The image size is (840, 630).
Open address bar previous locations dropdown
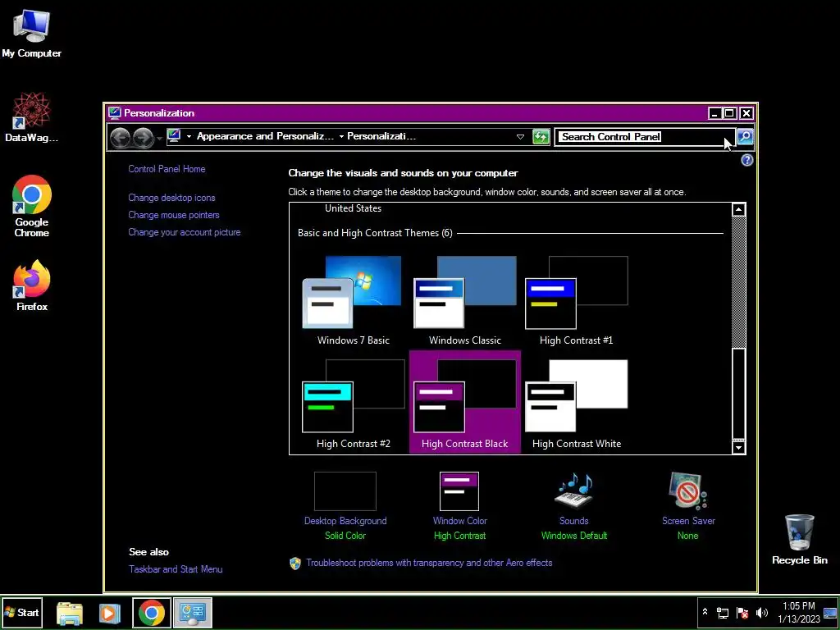pos(520,137)
